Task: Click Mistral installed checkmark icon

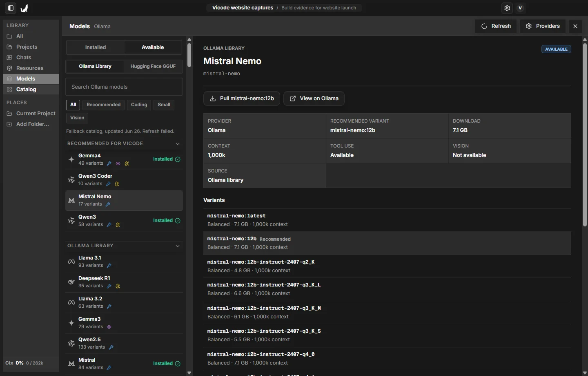Action: 178,364
